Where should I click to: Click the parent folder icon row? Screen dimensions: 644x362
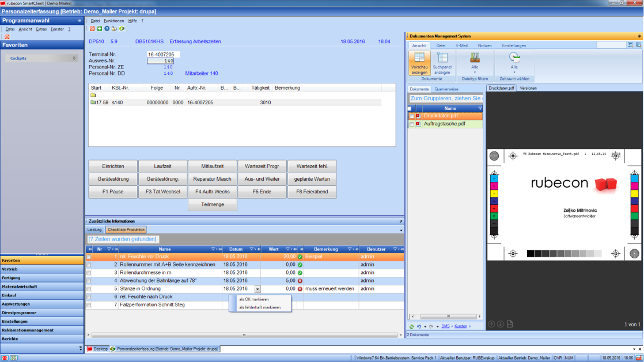(93, 95)
